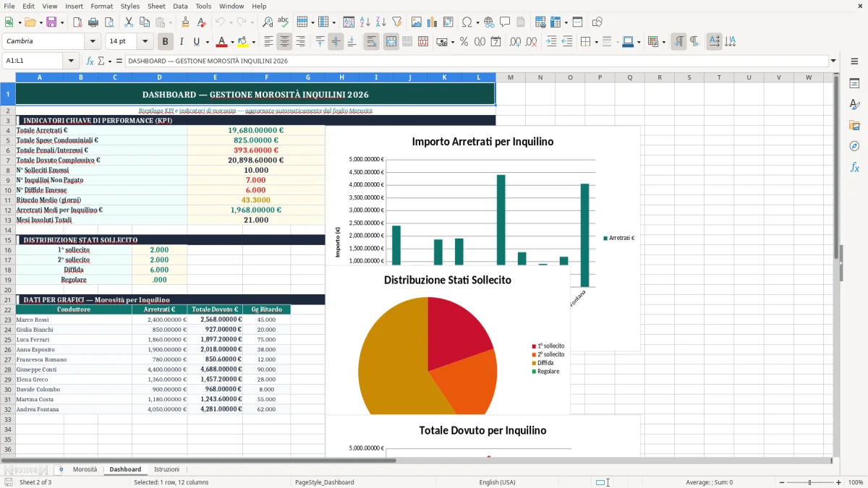Click the Copy icon
The width and height of the screenshot is (868, 488).
tap(144, 22)
